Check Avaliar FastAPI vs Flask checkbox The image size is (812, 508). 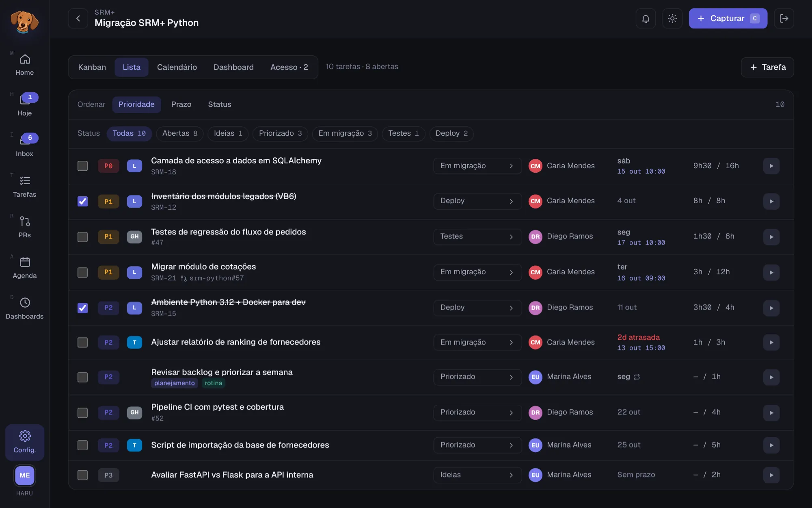point(82,475)
